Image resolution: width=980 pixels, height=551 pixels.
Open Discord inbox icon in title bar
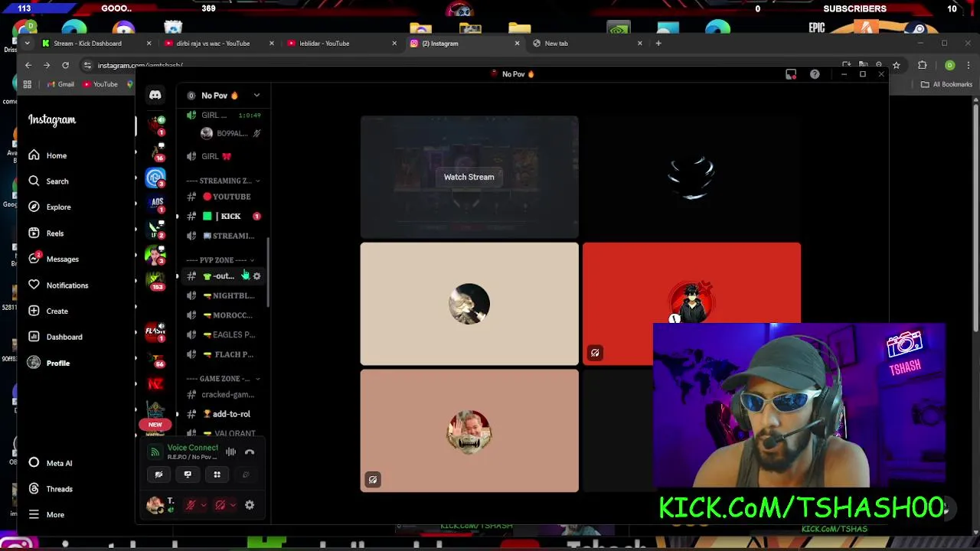click(x=791, y=74)
